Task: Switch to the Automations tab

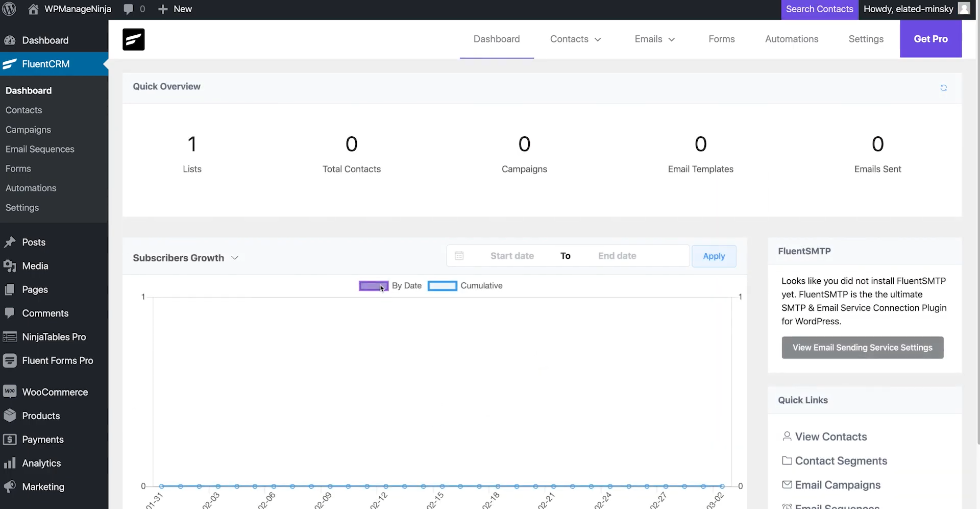Action: 792,39
